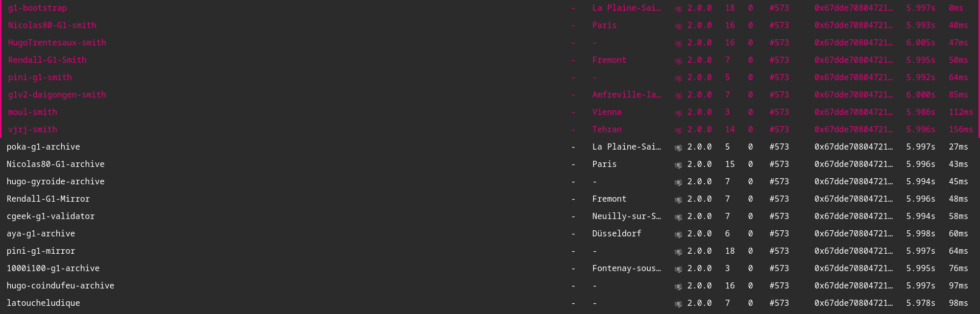Screen dimensions: 980x314
Task: Click the implementation icon in the aya-g1-archive row
Action: pos(678,234)
